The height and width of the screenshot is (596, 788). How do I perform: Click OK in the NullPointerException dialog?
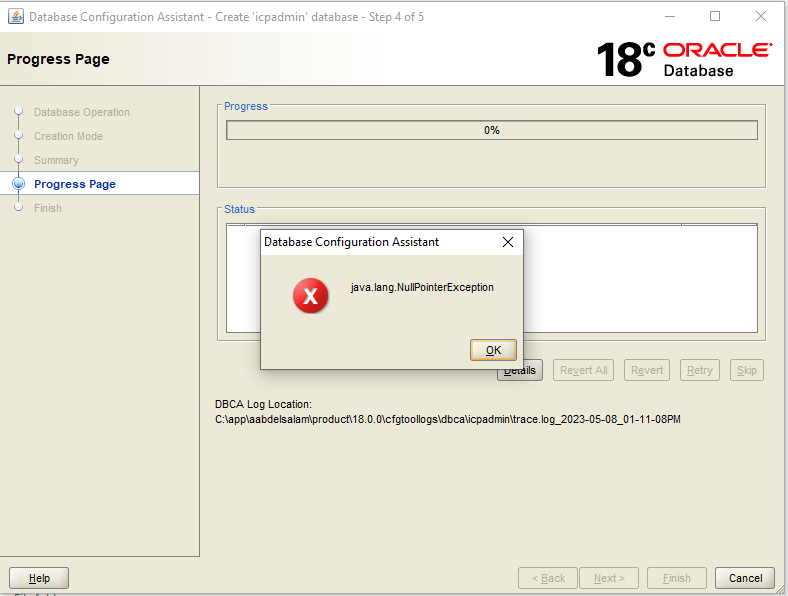(493, 350)
